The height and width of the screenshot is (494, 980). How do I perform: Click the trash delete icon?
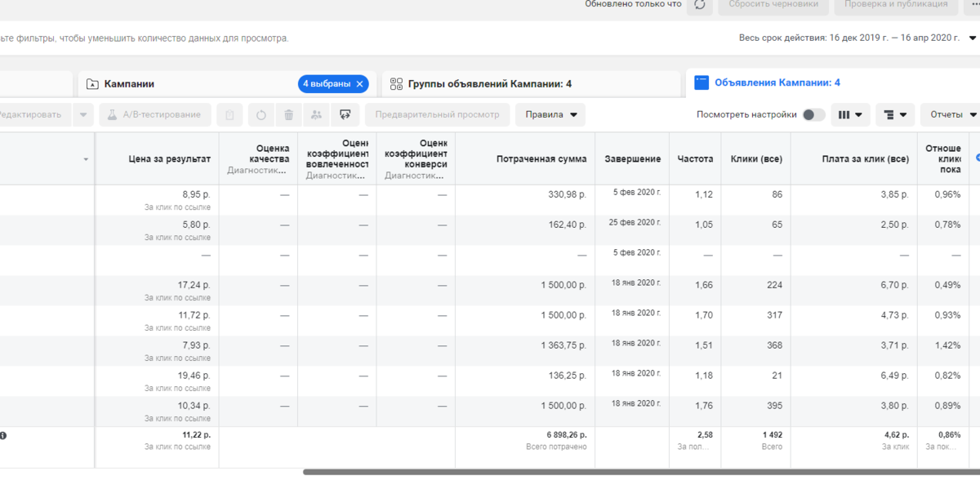[288, 115]
